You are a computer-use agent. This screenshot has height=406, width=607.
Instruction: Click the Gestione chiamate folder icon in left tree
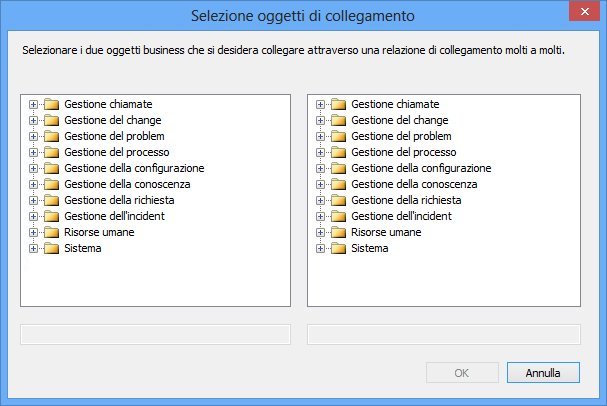point(51,104)
